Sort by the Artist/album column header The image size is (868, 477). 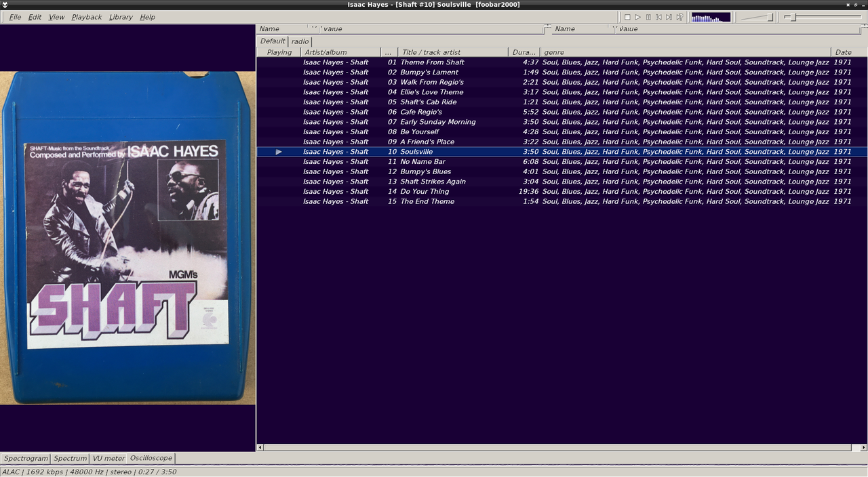340,52
